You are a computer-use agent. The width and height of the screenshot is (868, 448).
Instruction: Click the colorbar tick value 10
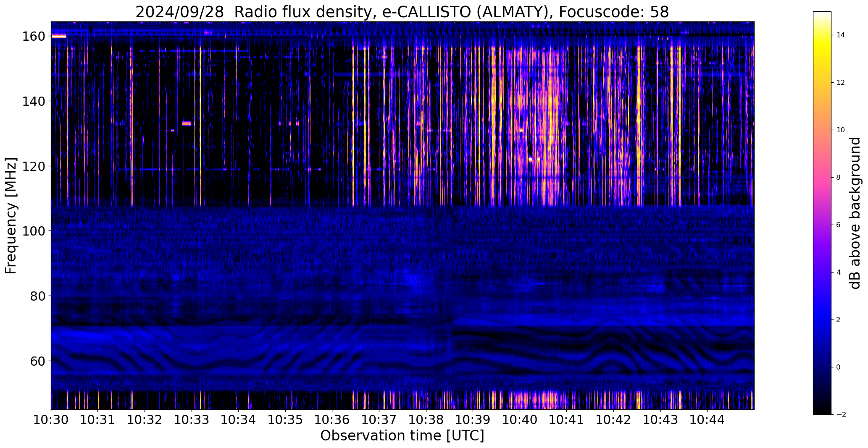841,130
